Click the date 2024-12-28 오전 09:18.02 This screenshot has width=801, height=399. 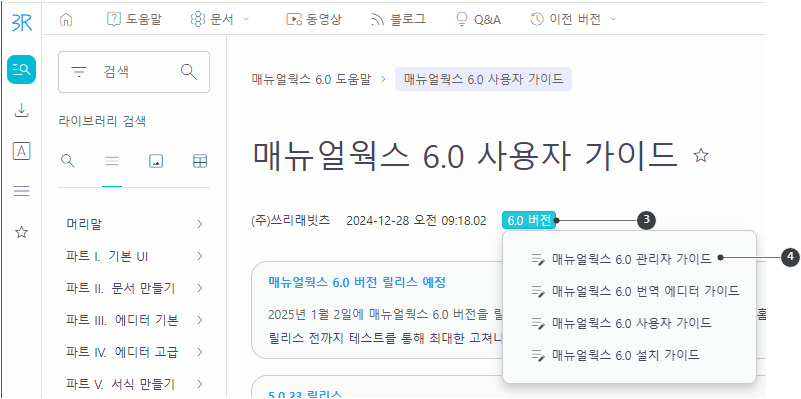pyautogui.click(x=416, y=221)
